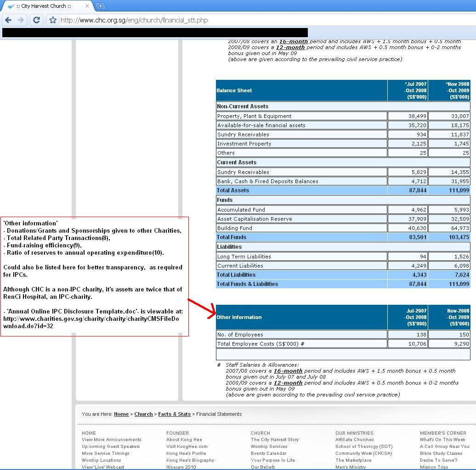476x470 pixels.
Task: Reload the page with the refresh icon
Action: (36, 20)
